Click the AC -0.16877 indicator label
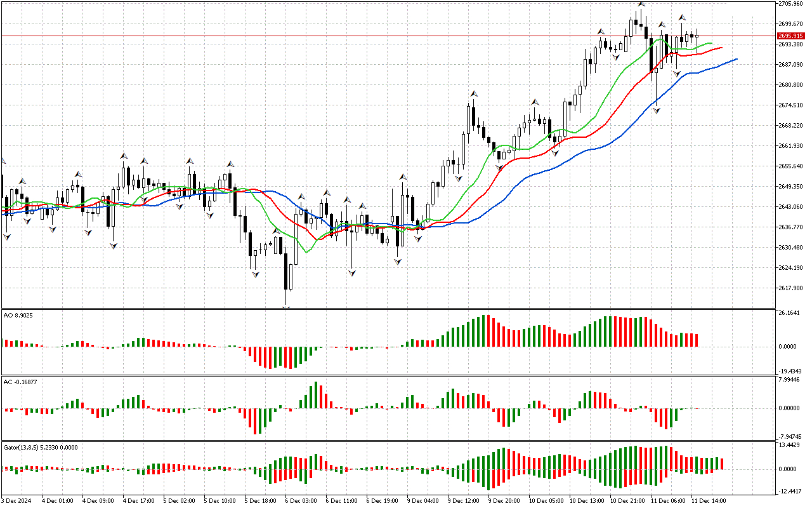 [x=20, y=382]
